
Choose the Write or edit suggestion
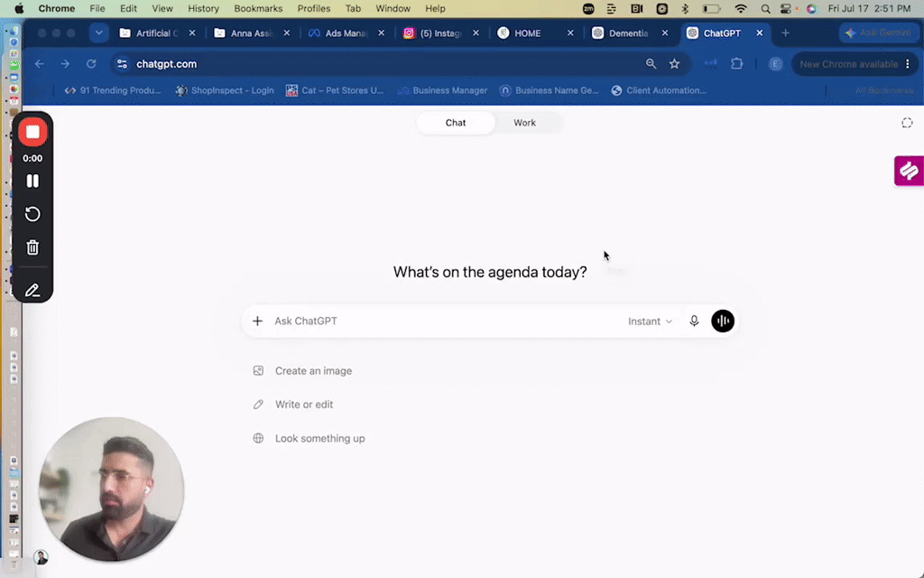coord(293,405)
